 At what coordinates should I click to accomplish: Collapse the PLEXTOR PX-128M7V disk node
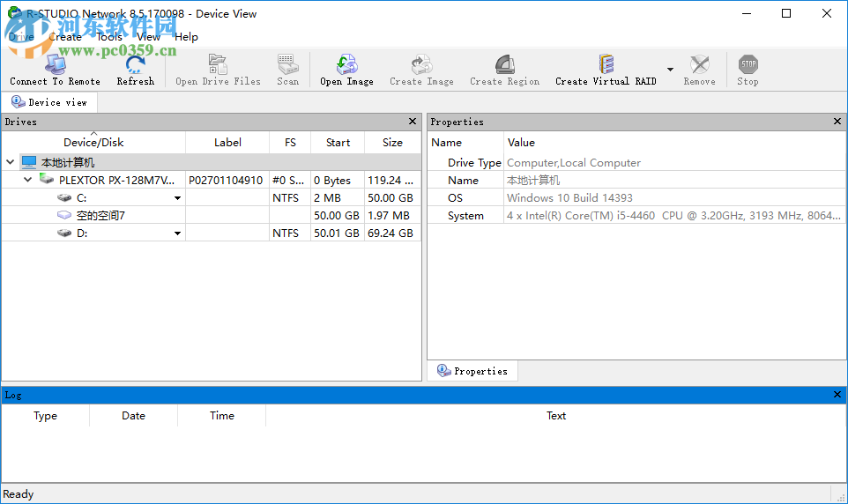click(x=28, y=180)
